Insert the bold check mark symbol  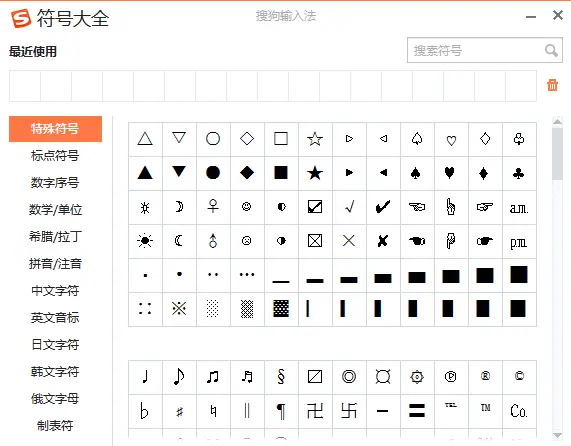tap(383, 207)
